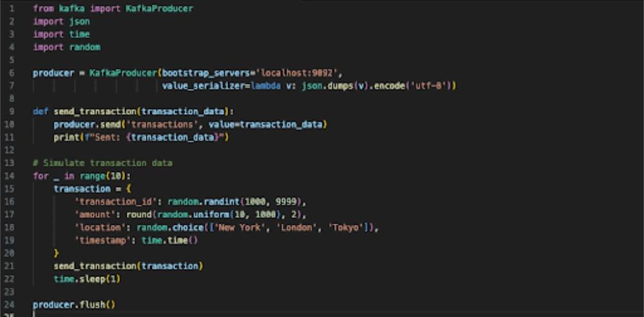Click the 'amount' dictionary key
This screenshot has height=317, width=644.
pos(95,215)
